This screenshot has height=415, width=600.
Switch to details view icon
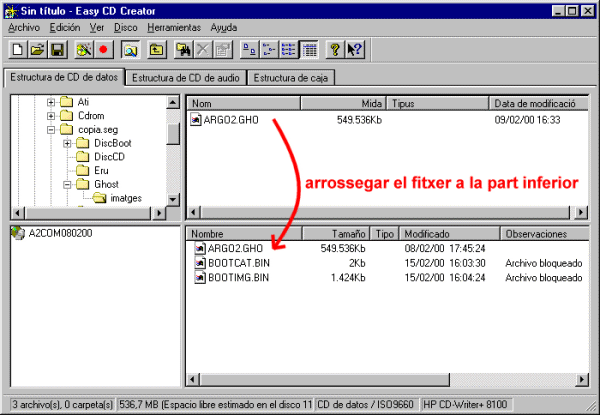coord(309,50)
